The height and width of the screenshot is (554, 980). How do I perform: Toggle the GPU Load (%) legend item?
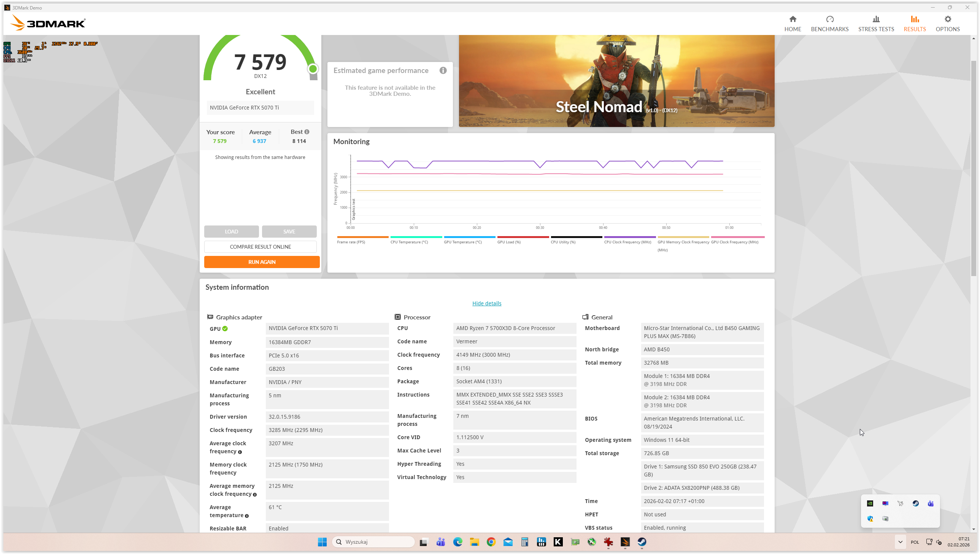pyautogui.click(x=509, y=242)
